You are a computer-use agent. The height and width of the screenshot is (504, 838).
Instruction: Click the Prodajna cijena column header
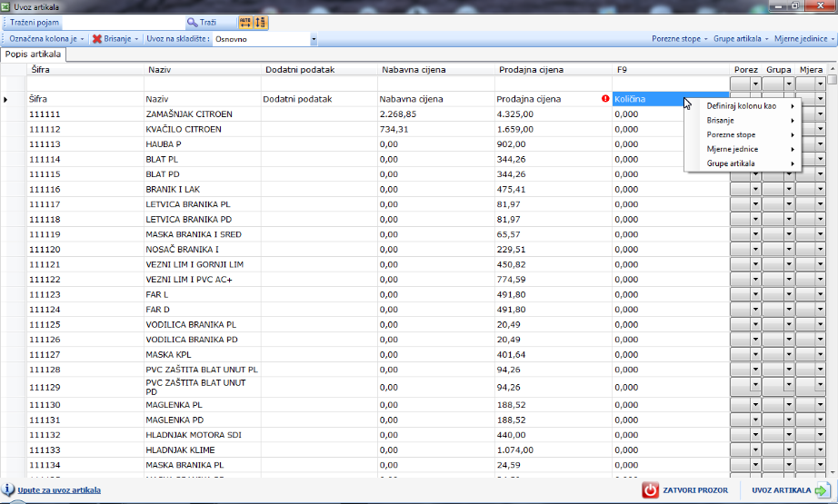pyautogui.click(x=554, y=69)
